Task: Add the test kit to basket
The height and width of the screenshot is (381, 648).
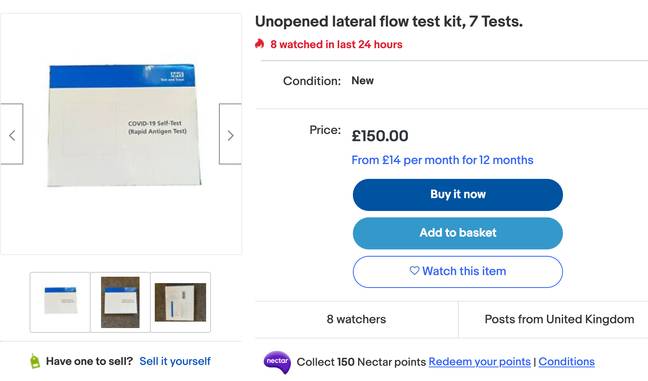Action: pos(457,233)
